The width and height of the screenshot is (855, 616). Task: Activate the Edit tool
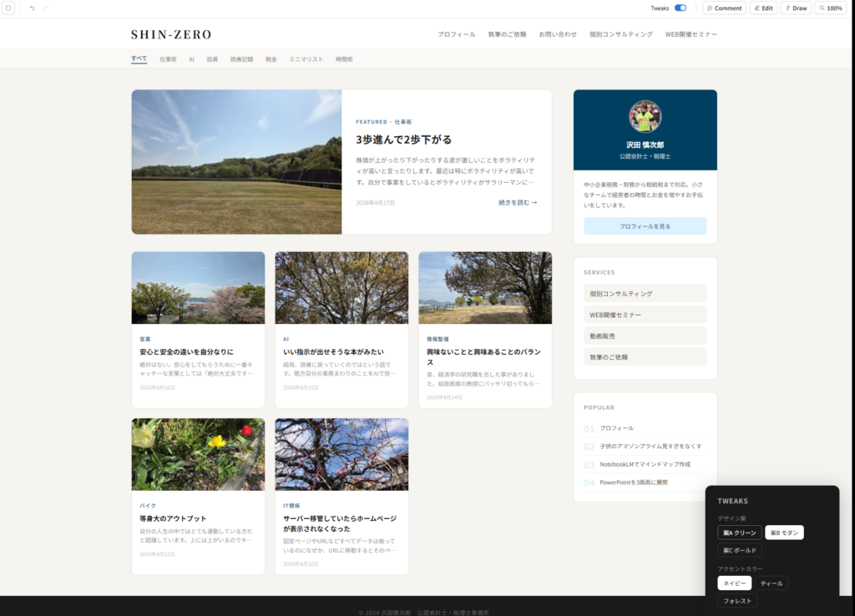click(763, 8)
